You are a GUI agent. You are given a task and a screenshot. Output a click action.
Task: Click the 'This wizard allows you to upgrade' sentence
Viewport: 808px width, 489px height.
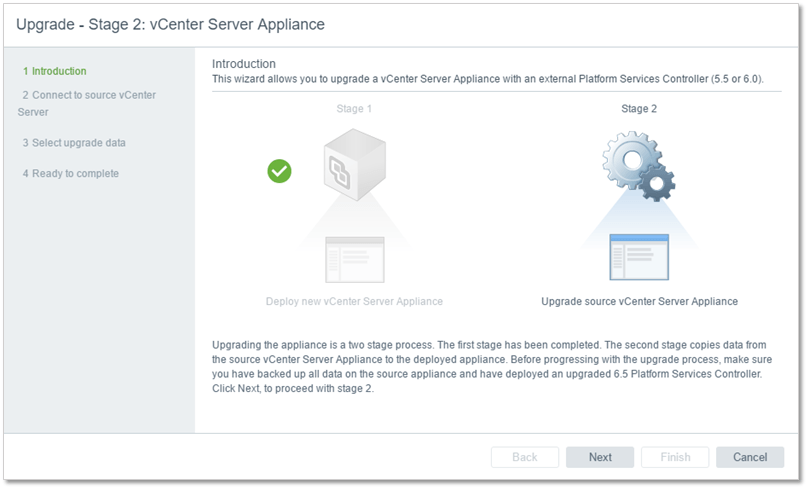(x=488, y=79)
